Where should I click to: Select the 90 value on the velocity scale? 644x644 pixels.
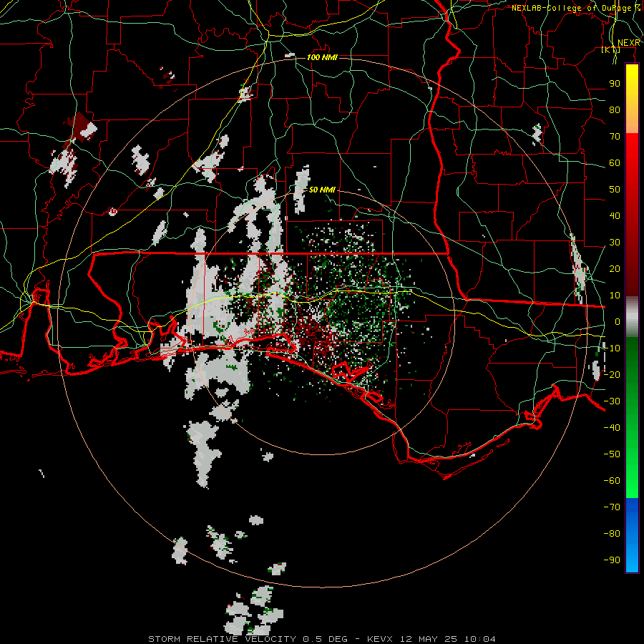pyautogui.click(x=615, y=84)
